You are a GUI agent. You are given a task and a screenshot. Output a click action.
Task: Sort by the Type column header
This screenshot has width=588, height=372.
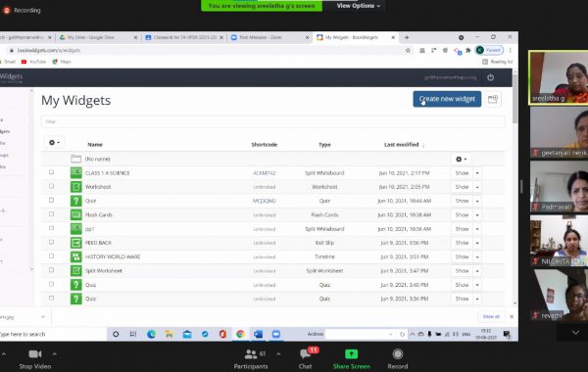tap(324, 145)
